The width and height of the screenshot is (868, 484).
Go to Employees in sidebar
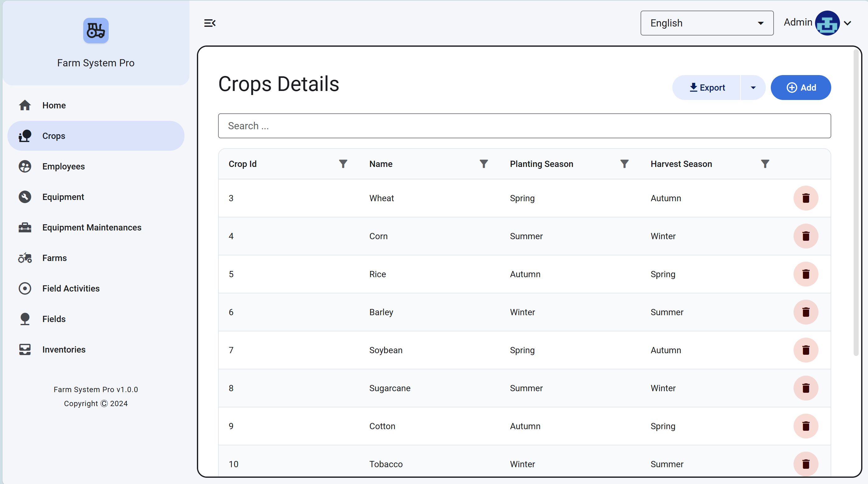coord(63,166)
